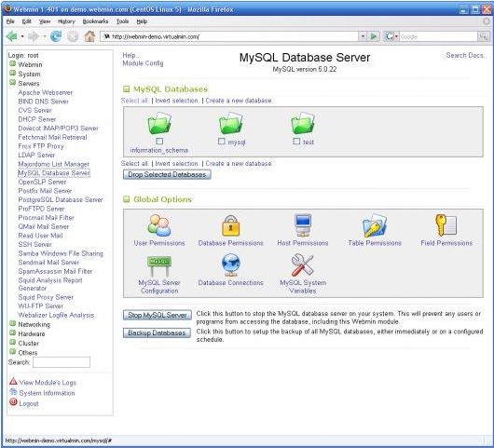Expand the Webmin category
494x448 pixels.
(x=13, y=64)
